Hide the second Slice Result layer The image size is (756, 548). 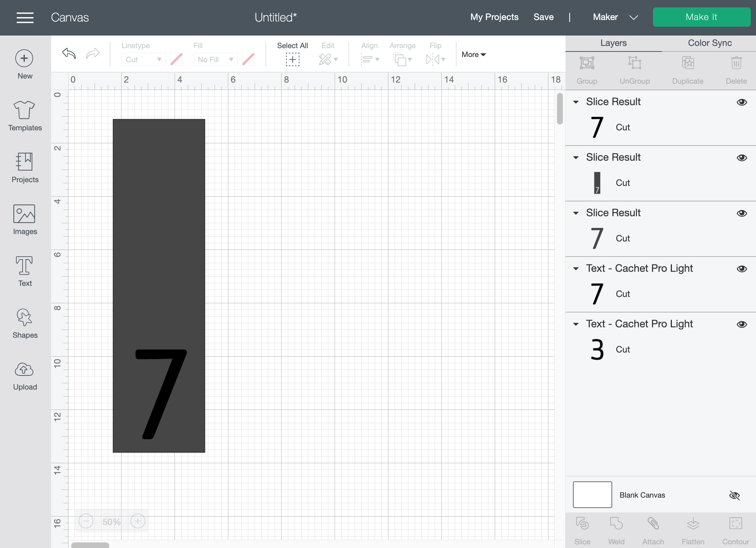742,158
